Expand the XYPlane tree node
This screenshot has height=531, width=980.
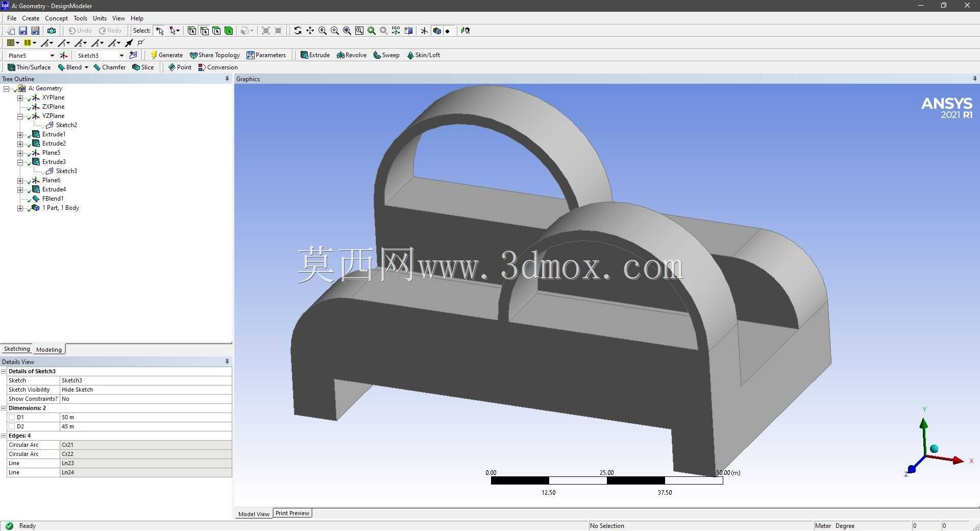20,98
